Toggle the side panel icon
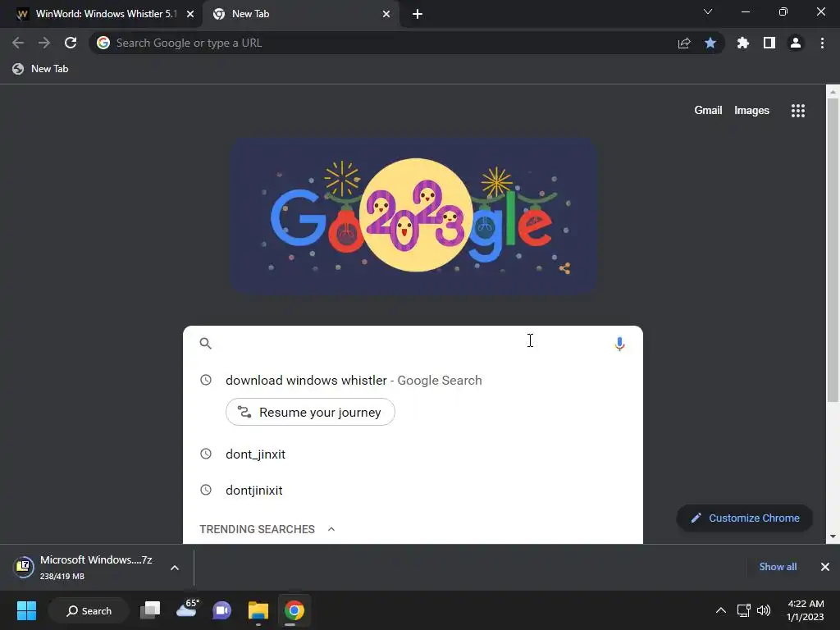Image resolution: width=840 pixels, height=630 pixels. [x=769, y=43]
